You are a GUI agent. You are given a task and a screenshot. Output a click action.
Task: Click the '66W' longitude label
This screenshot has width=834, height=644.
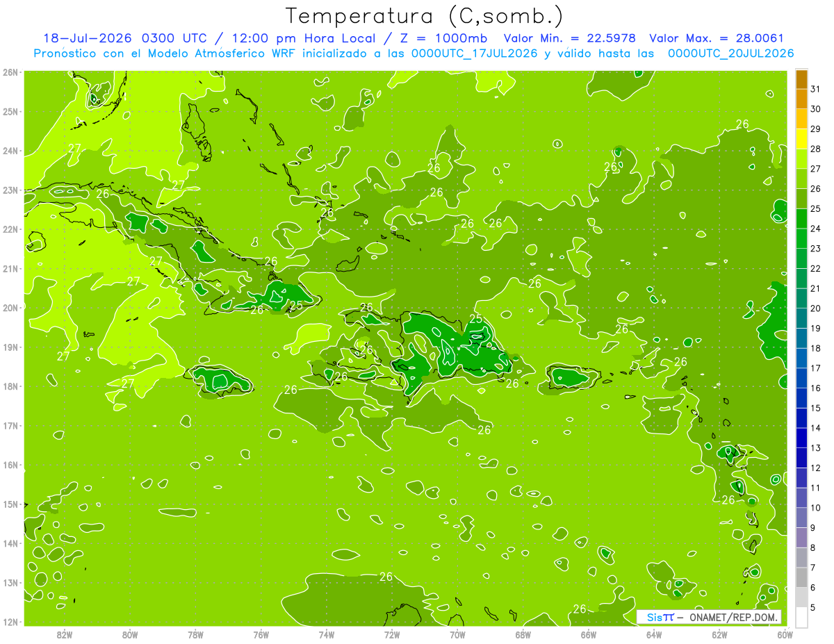pos(589,634)
